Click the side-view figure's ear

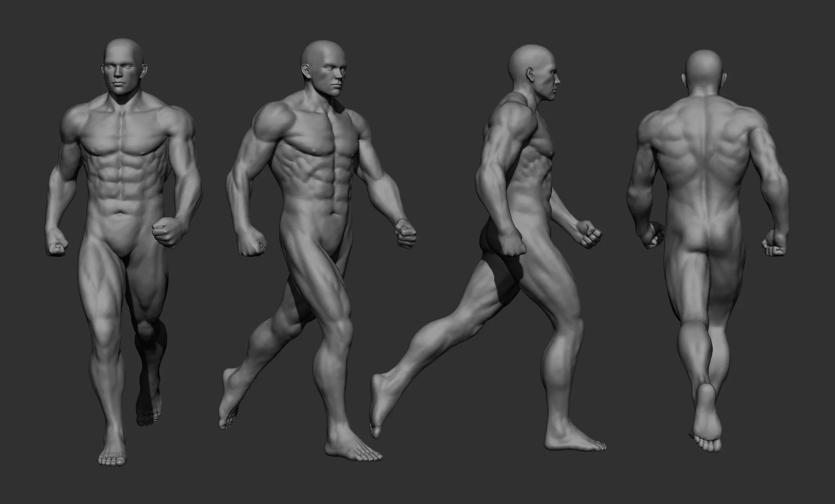[x=531, y=74]
